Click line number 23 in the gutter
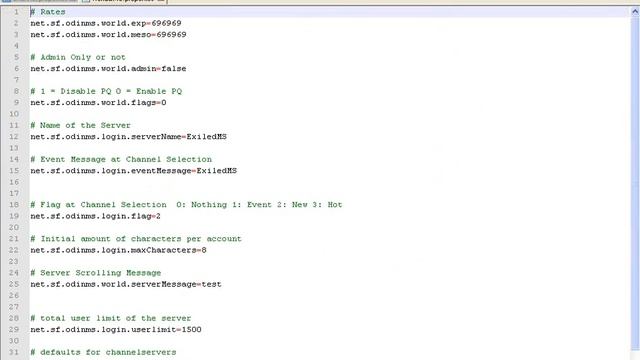This screenshot has height=360, width=640. [14, 261]
